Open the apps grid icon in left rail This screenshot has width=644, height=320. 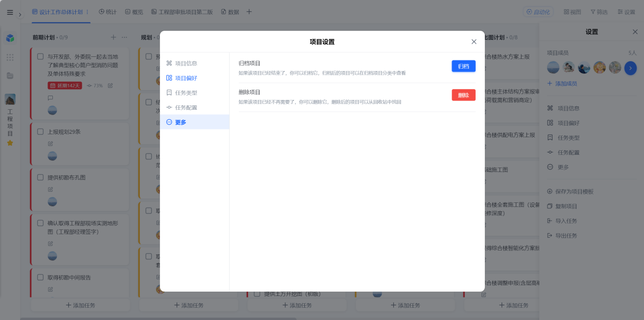point(10,57)
